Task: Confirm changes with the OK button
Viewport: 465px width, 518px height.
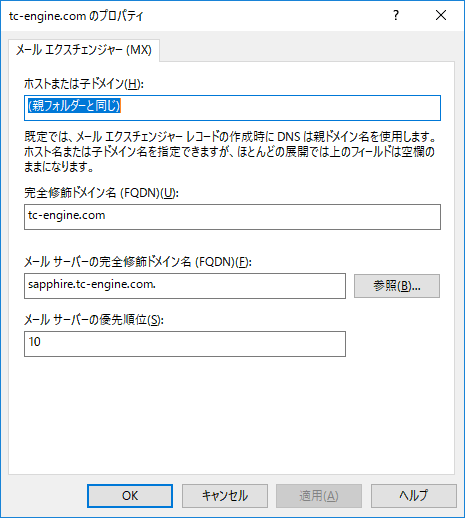Action: pyautogui.click(x=130, y=496)
